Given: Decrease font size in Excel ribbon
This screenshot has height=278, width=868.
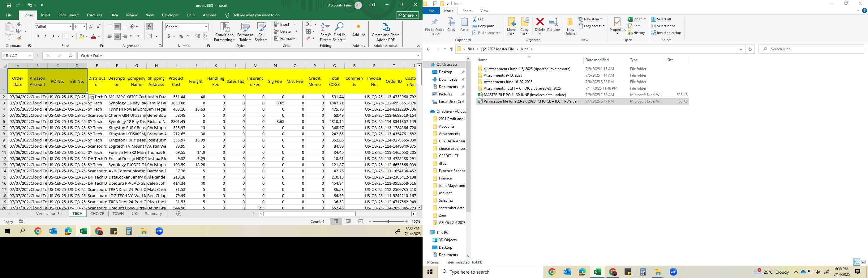Looking at the screenshot, I should click(98, 27).
